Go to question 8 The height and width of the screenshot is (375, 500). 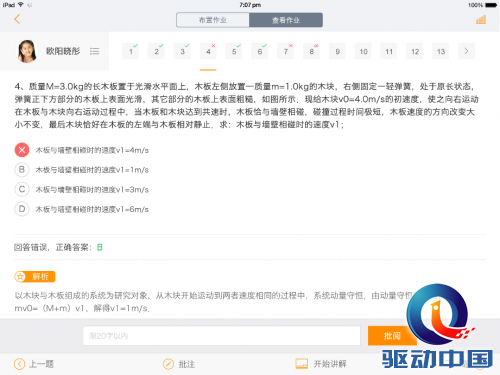(x=311, y=51)
